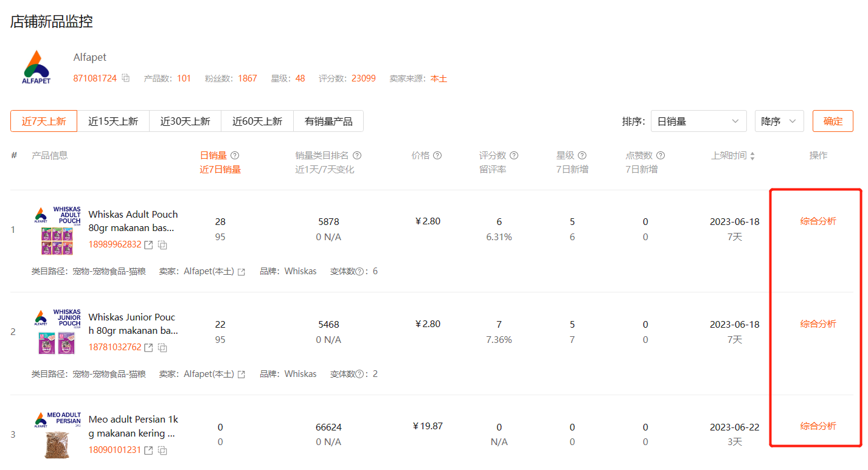Confirm sorting with the 确定 button

[x=833, y=121]
